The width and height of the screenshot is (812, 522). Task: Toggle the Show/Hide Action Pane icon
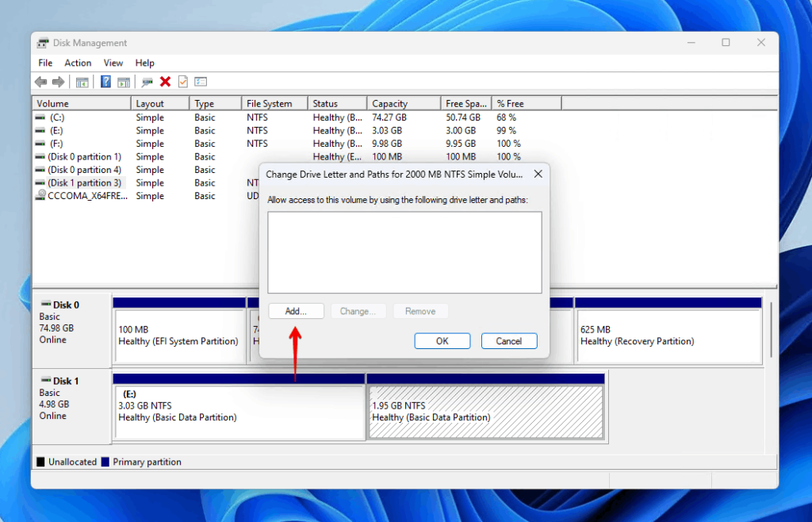pos(123,81)
